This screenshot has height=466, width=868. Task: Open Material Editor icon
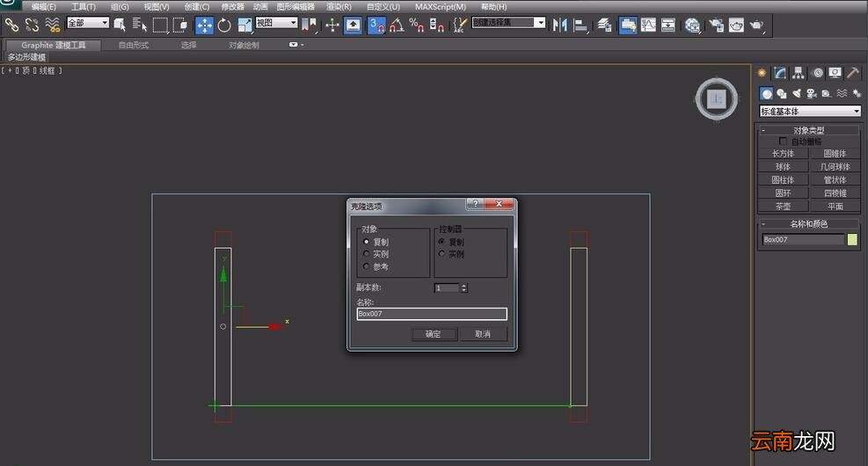tap(692, 25)
